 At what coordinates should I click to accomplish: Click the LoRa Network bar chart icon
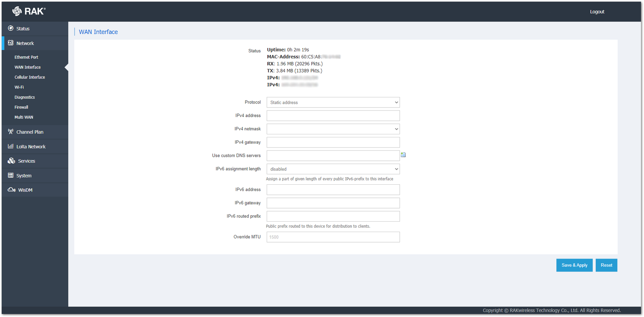tap(11, 146)
